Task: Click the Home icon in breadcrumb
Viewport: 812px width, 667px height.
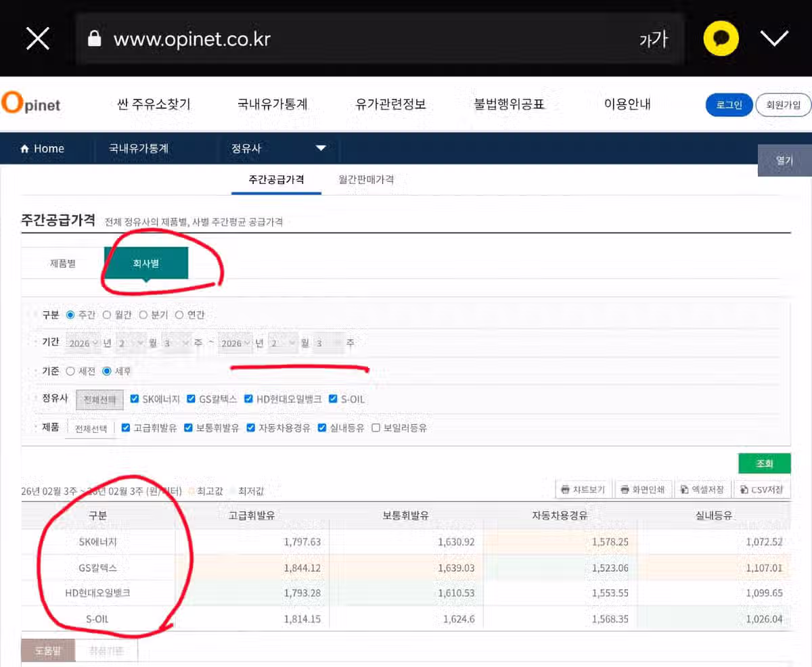Action: pyautogui.click(x=25, y=149)
